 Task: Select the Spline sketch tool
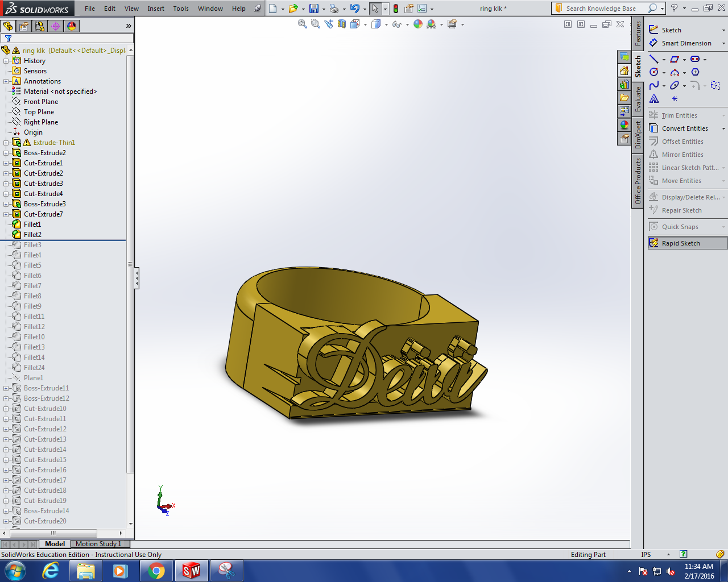654,85
